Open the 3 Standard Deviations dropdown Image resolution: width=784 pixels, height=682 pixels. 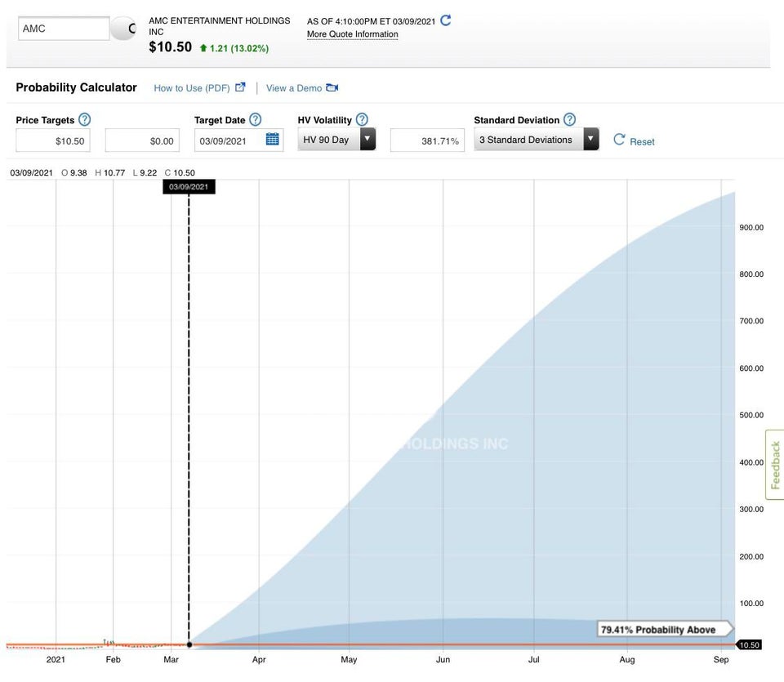pos(591,140)
